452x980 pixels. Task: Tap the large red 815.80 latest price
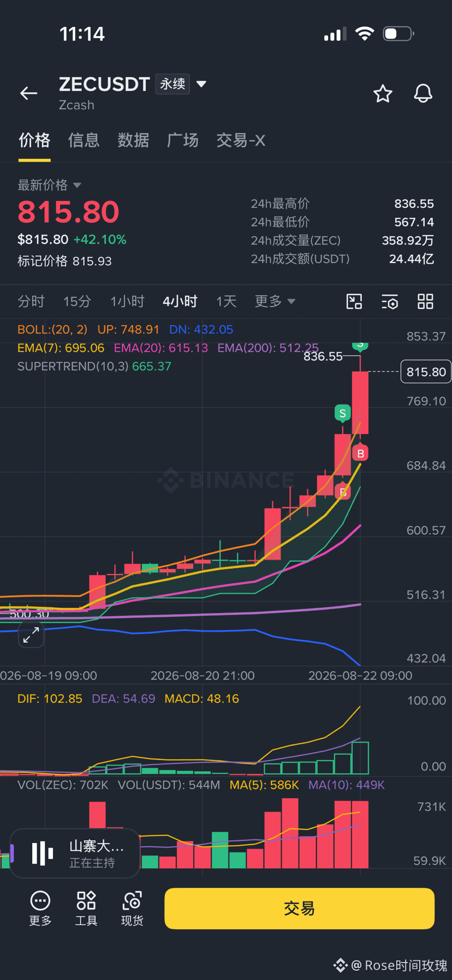[x=68, y=212]
